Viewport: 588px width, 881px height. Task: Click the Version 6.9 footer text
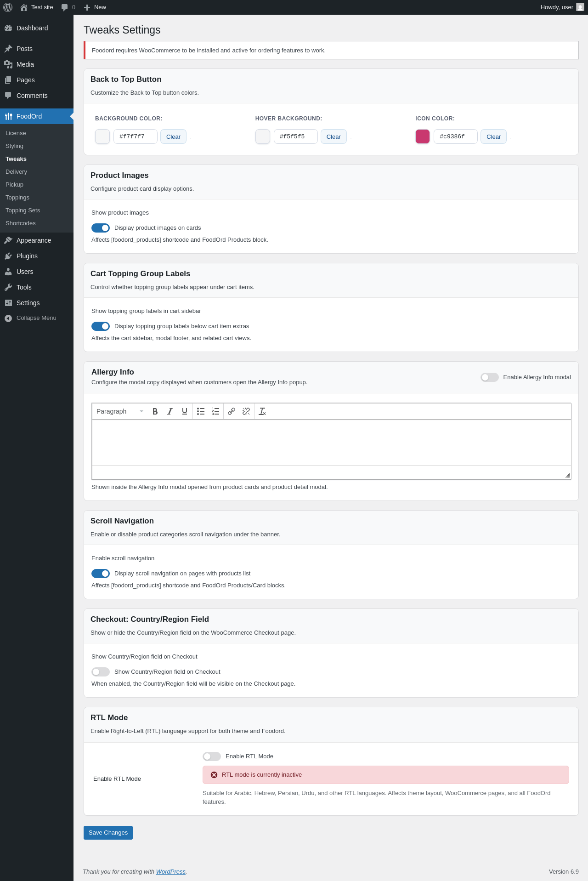coord(564,872)
